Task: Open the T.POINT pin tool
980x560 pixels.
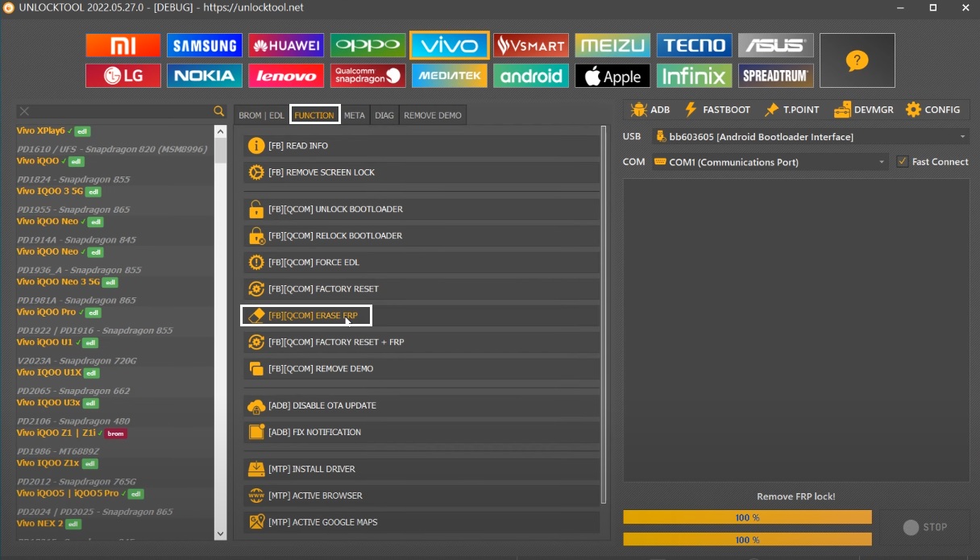Action: coord(791,110)
